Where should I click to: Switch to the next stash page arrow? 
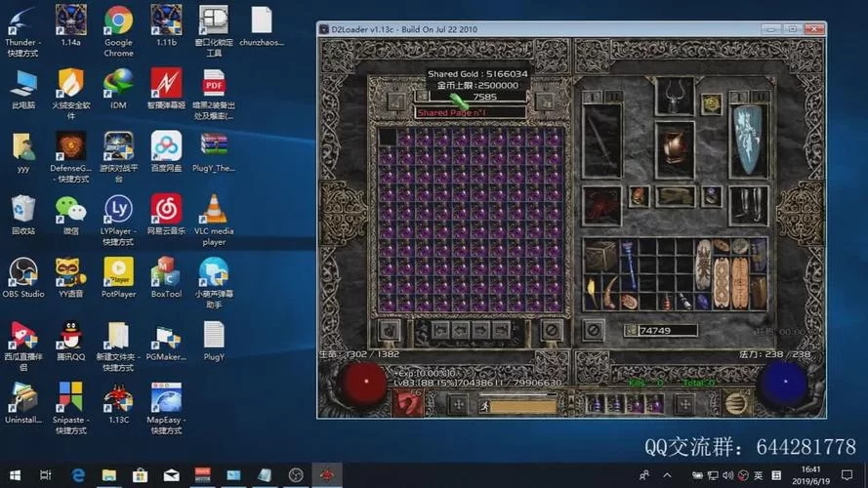pos(482,331)
